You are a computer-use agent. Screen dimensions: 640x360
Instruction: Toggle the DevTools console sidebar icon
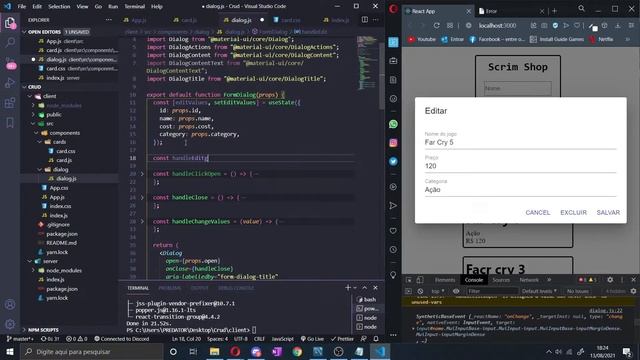[x=408, y=291]
